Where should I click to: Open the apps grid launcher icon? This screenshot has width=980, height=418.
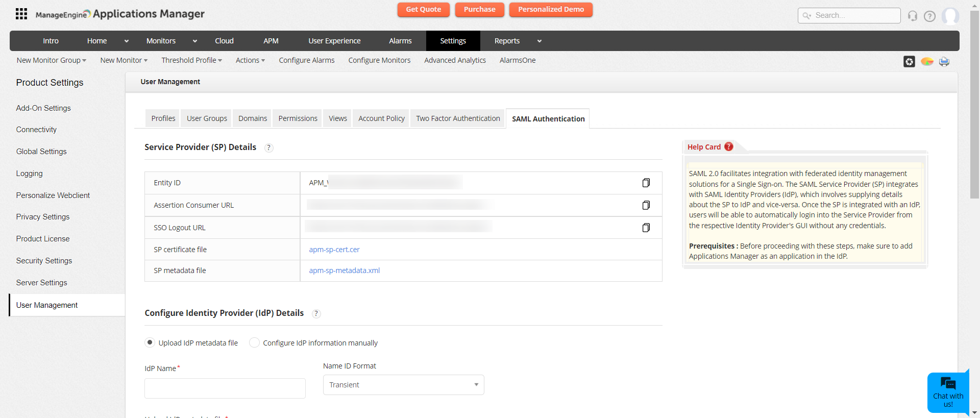(21, 14)
